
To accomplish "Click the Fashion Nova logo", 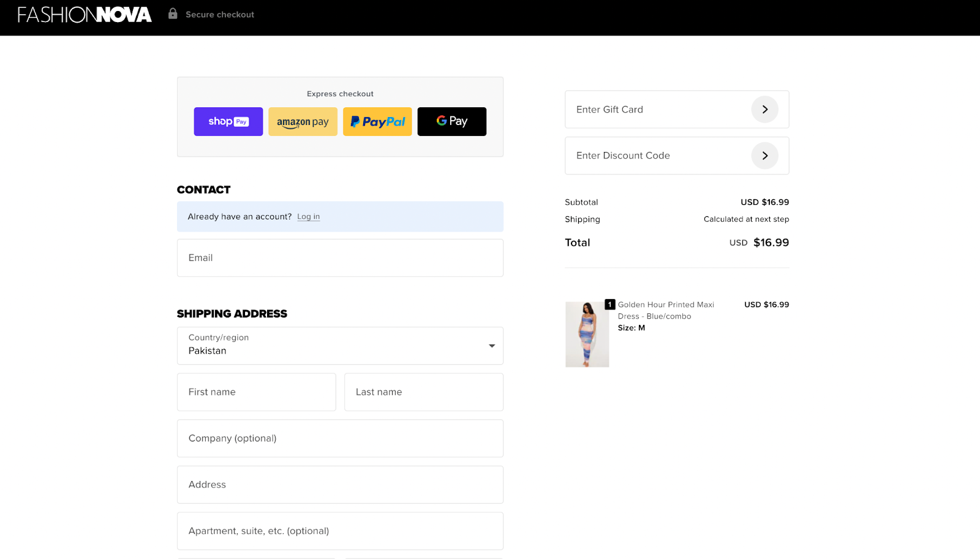I will (x=85, y=15).
